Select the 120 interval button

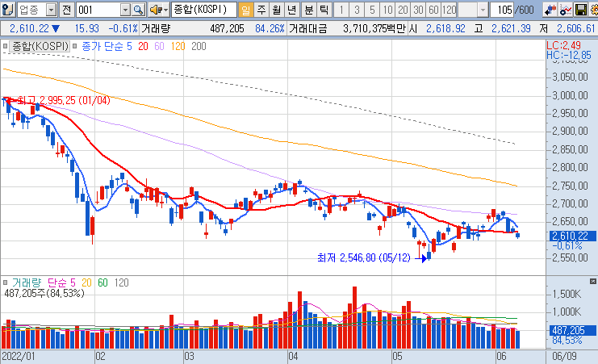point(450,10)
